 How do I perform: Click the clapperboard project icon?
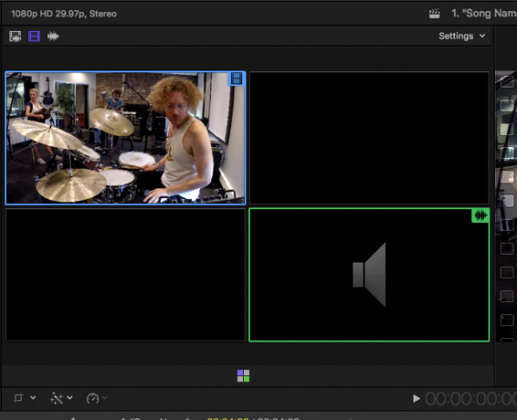(434, 14)
